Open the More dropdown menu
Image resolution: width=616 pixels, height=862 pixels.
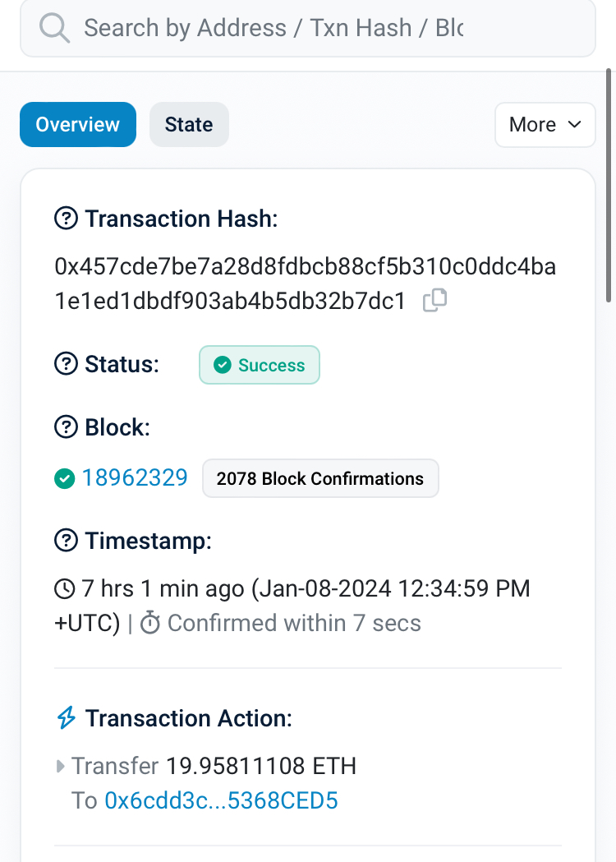tap(545, 125)
